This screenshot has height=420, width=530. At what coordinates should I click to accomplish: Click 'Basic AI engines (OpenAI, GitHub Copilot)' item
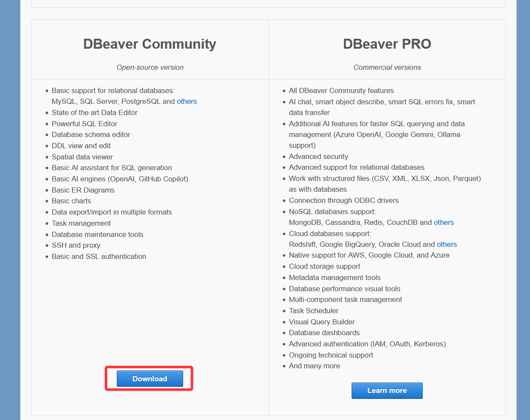pos(120,179)
